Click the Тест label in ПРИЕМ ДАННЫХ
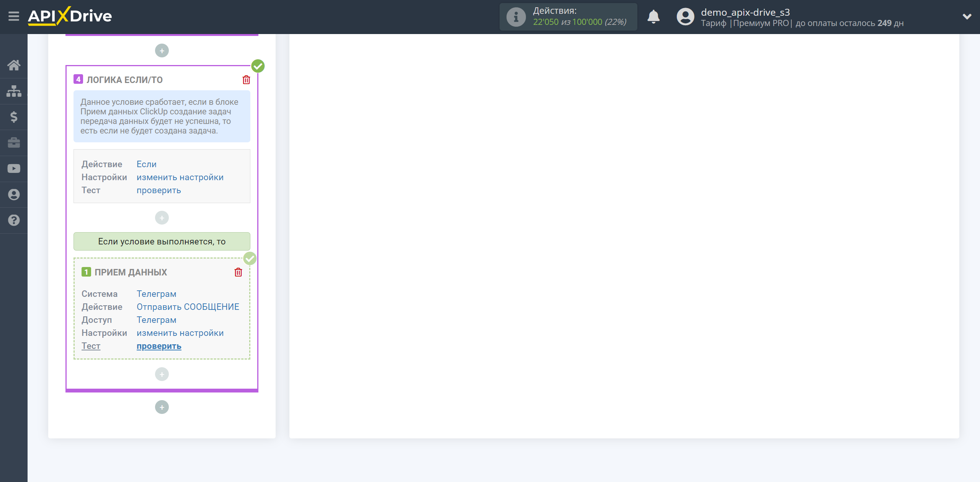The width and height of the screenshot is (980, 482). pos(91,346)
